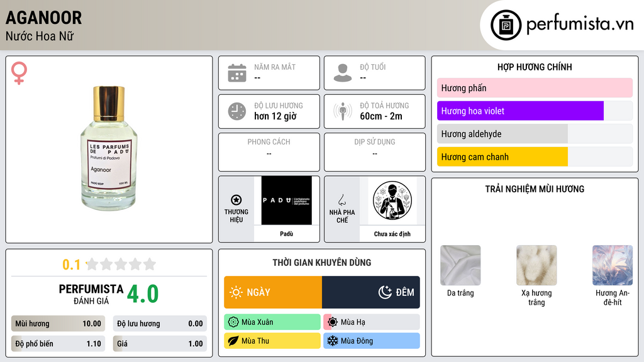
Task: Click the Năm ra mắt label
Action: click(275, 67)
